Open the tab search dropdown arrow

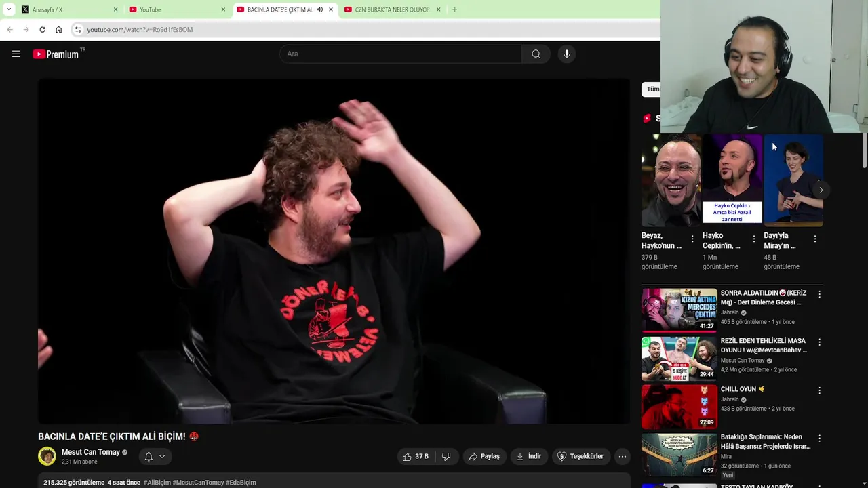click(x=9, y=9)
